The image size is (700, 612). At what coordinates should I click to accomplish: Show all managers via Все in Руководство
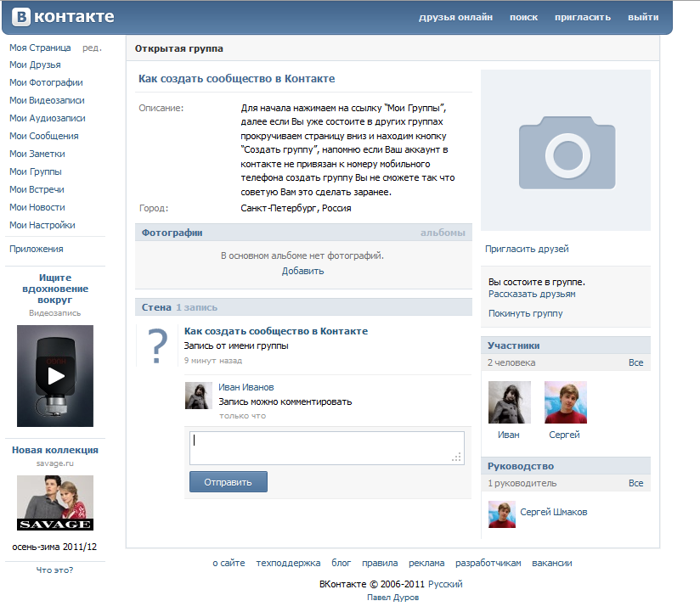[635, 483]
